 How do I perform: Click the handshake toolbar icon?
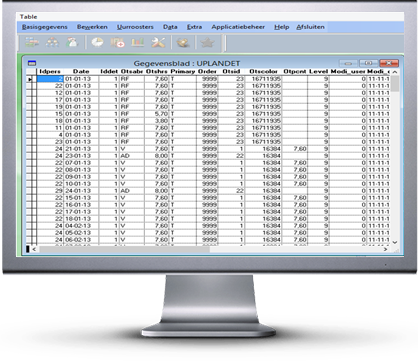point(183,43)
